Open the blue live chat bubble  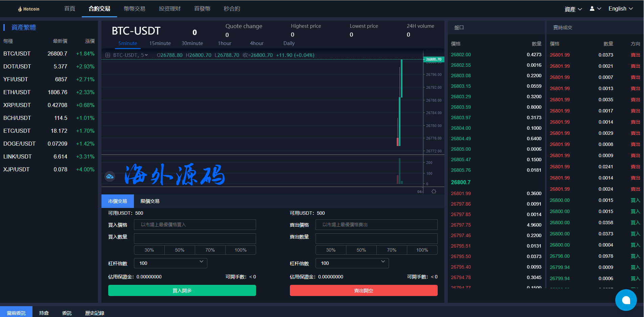click(x=626, y=300)
